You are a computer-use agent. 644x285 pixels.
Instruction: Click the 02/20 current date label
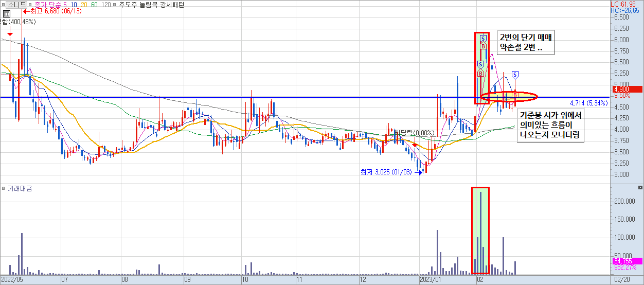click(x=622, y=280)
